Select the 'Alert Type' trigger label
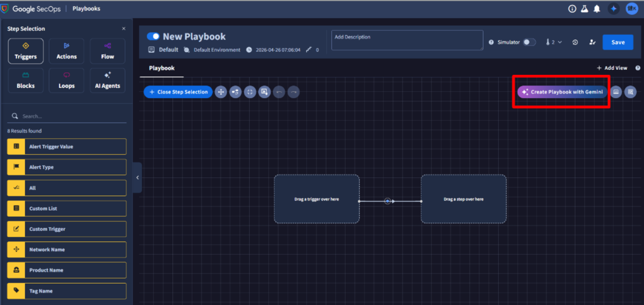 click(42, 167)
